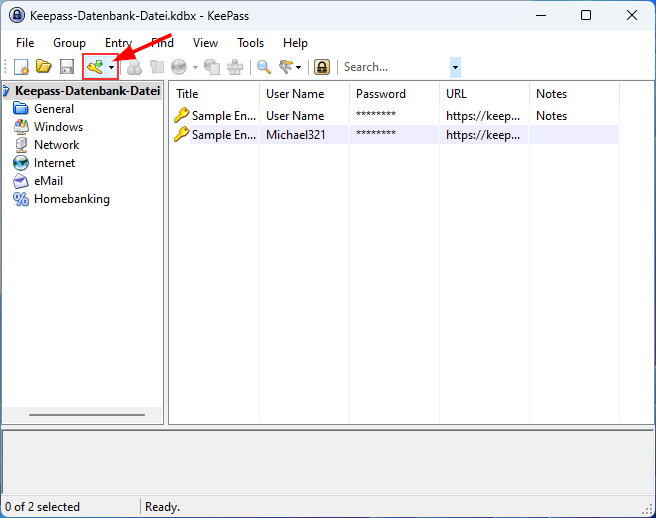The height and width of the screenshot is (518, 656).
Task: Click the Open URL globe icon
Action: coord(179,67)
